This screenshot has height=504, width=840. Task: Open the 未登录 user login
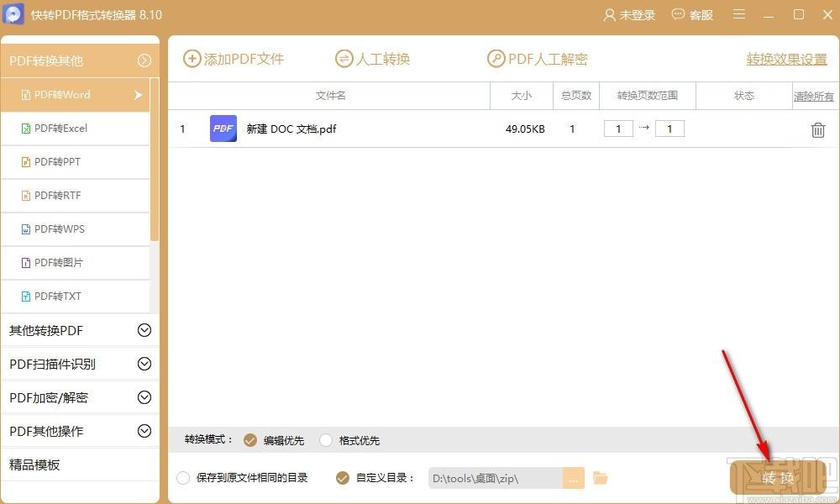point(629,15)
